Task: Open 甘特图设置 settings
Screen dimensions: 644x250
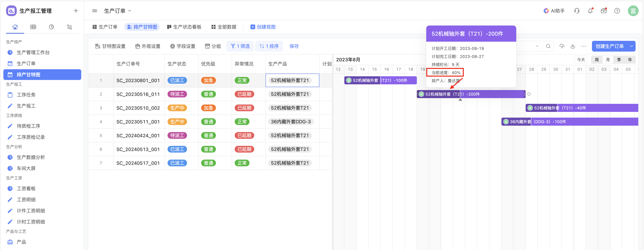Action: [110, 46]
